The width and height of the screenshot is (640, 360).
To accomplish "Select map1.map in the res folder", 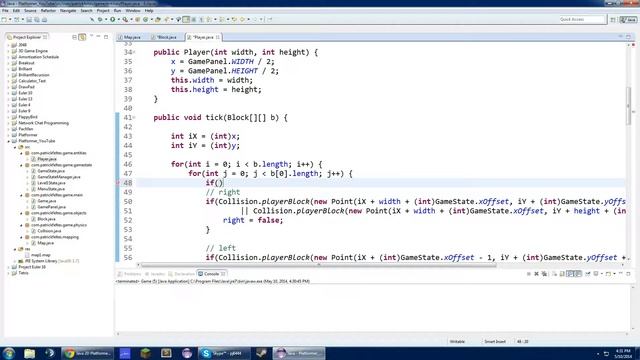I will (x=41, y=255).
